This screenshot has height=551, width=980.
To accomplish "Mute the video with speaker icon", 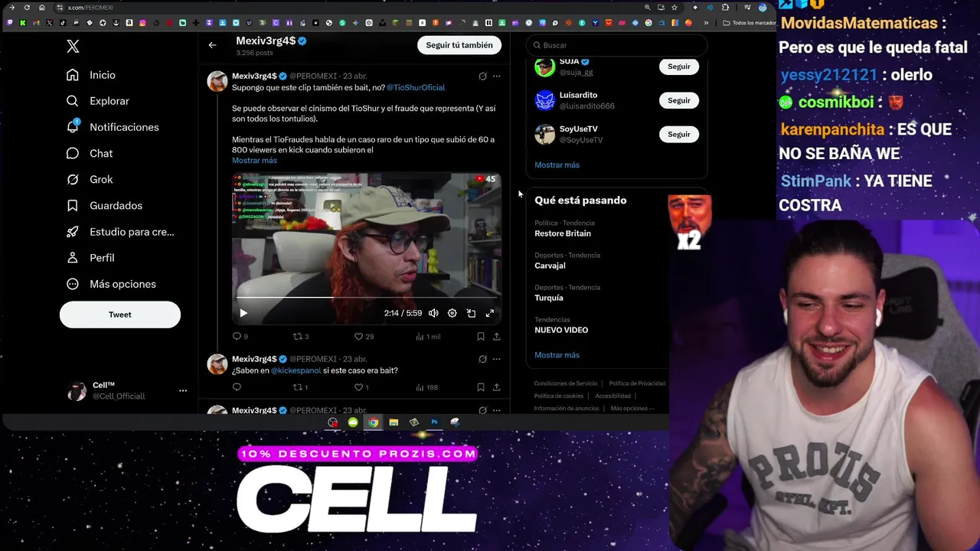I will (433, 313).
